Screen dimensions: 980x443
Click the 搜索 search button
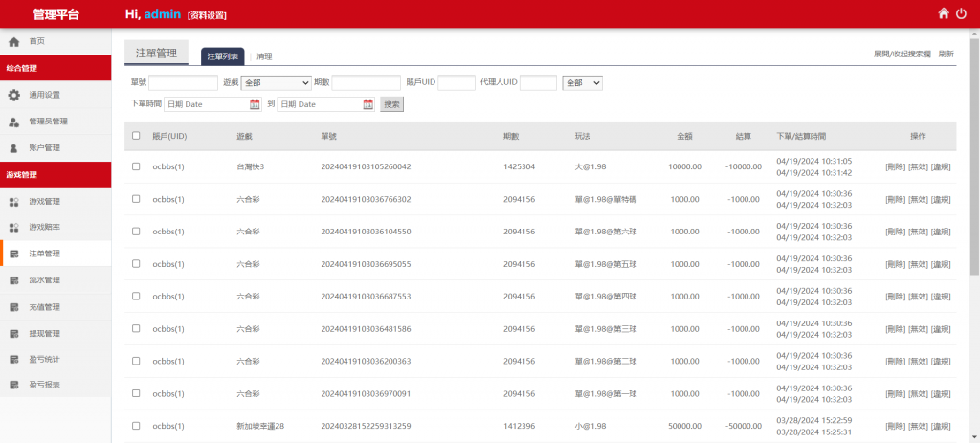pyautogui.click(x=391, y=104)
